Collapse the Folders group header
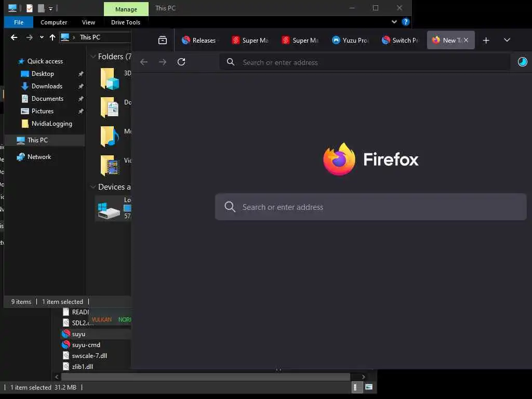 93,57
